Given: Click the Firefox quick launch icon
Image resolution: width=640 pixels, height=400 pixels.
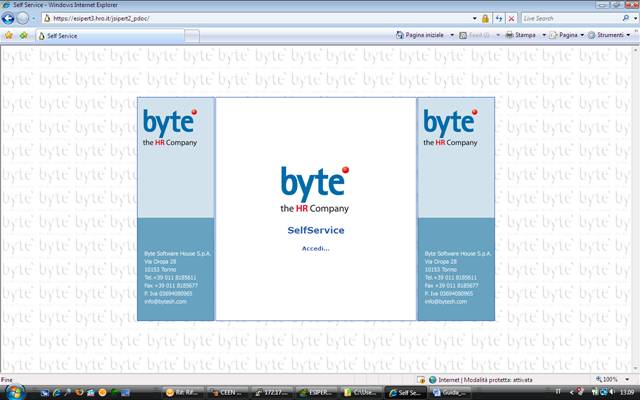Looking at the screenshot, I should (x=79, y=393).
